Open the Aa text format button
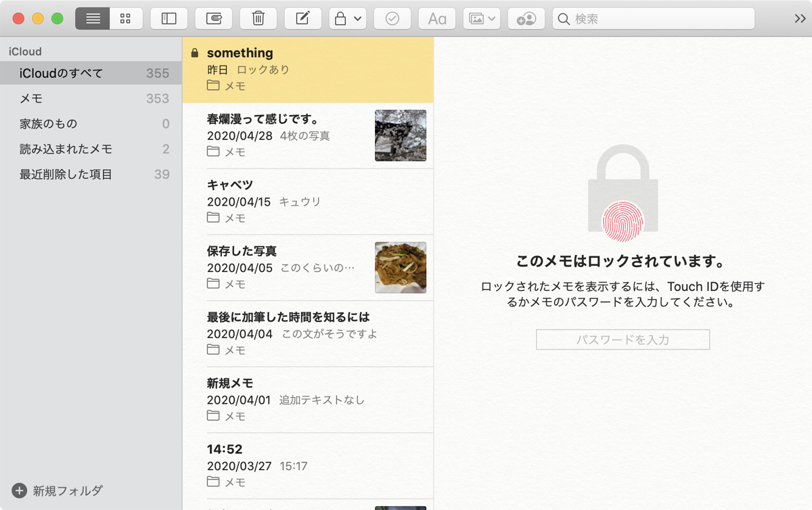This screenshot has width=812, height=510. [x=437, y=18]
